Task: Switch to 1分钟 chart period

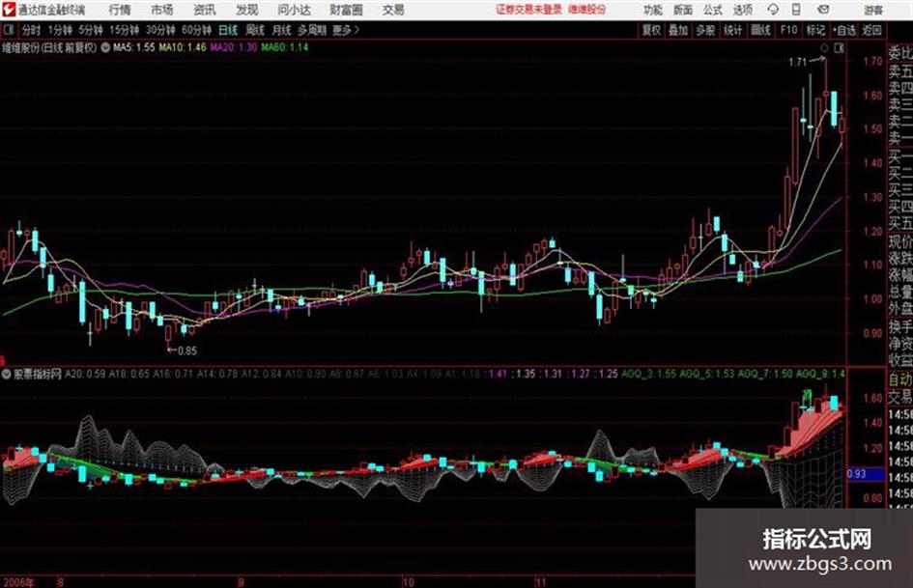Action: point(60,30)
